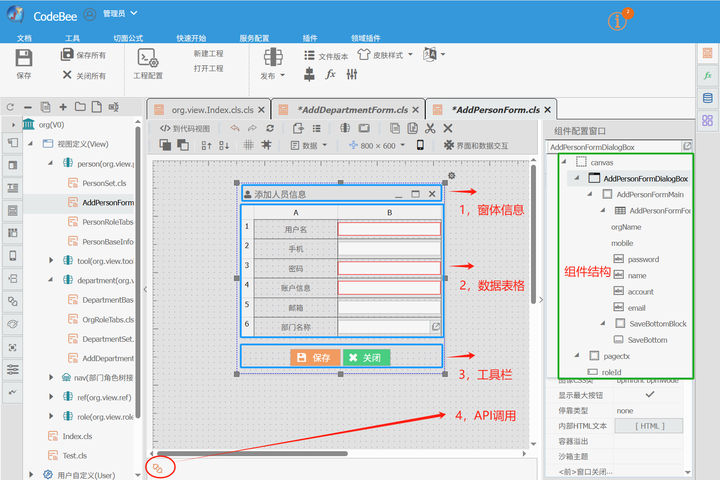Screen dimensions: 720x480
Task: Click the password (密码) input field
Action: click(389, 268)
